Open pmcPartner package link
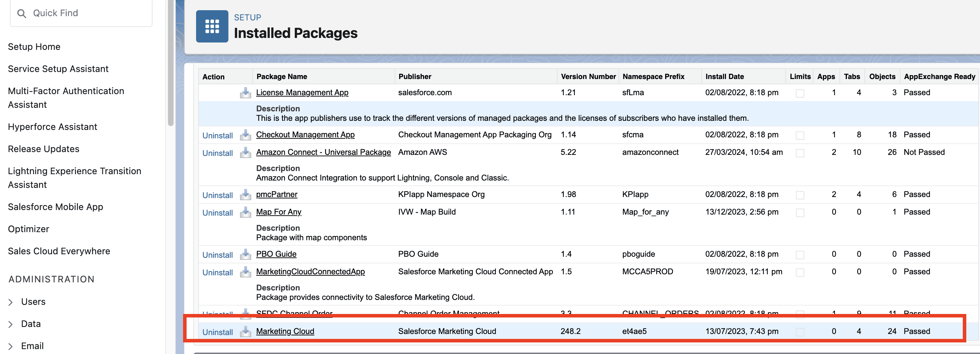 tap(277, 194)
